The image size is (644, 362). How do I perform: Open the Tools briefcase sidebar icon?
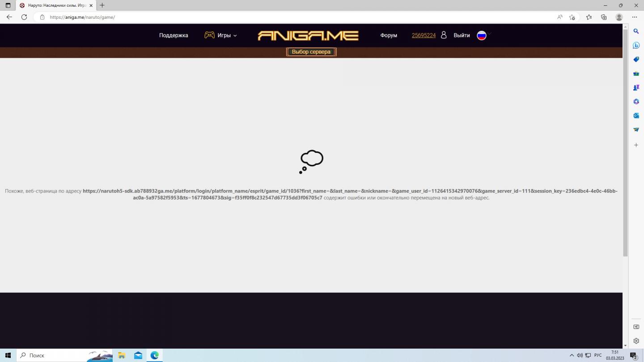coord(636,73)
